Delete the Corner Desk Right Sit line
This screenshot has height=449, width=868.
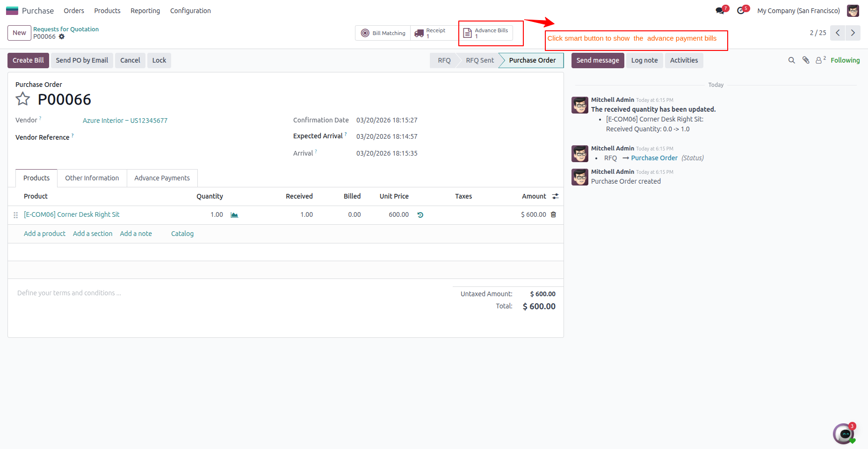[x=553, y=214]
